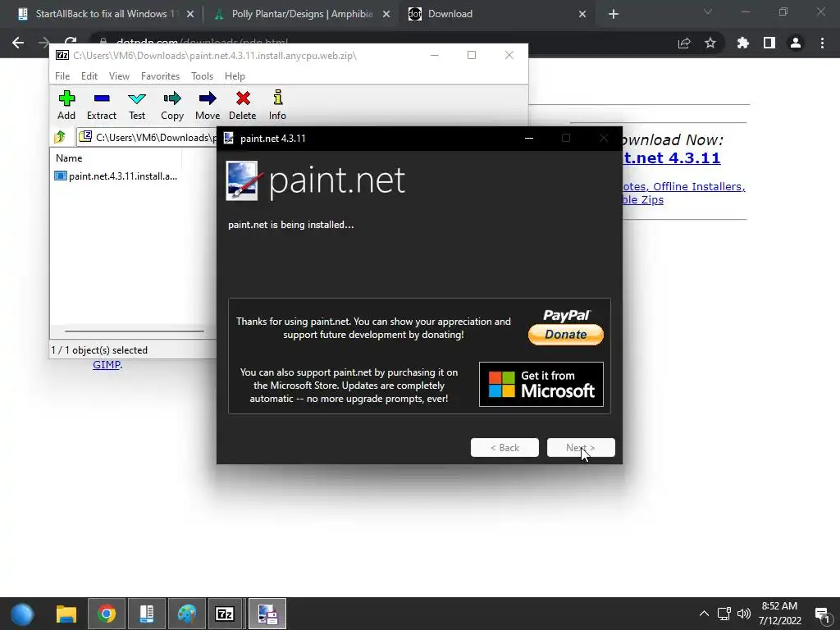Viewport: 840px width, 630px height.
Task: Bookmark this page with star icon
Action: [710, 43]
